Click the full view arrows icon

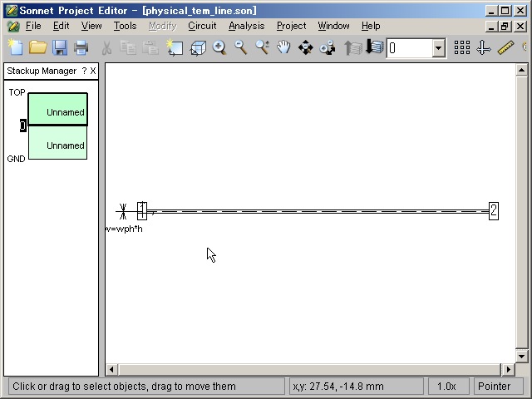(x=306, y=47)
